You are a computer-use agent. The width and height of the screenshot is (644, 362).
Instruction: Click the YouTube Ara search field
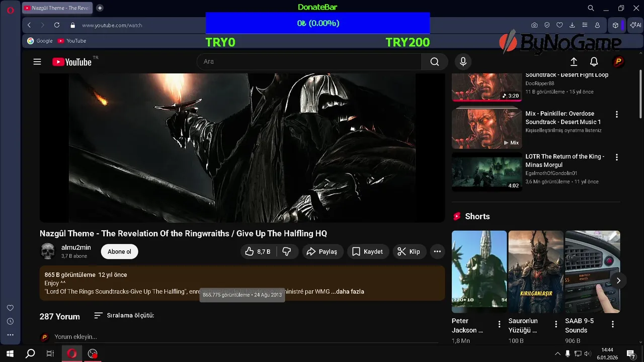309,62
